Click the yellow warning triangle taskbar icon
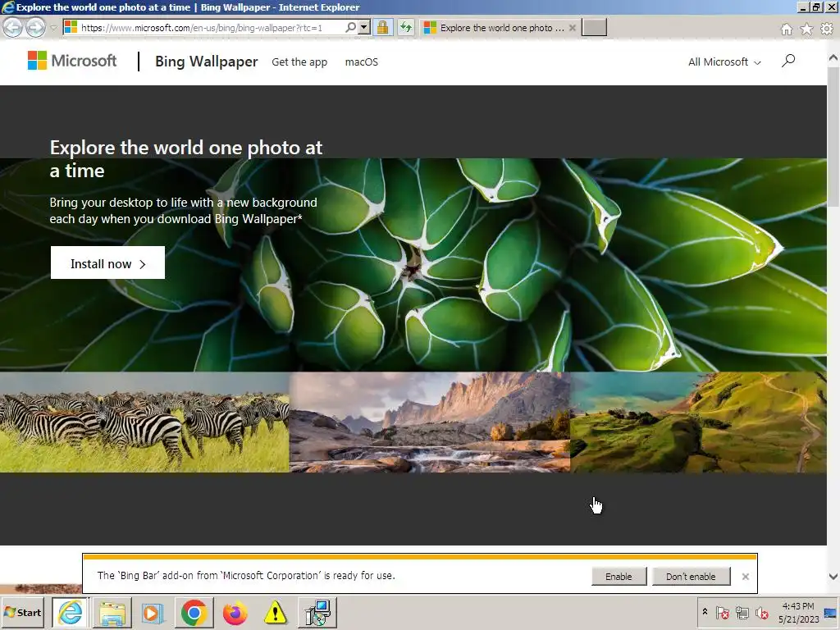840x630 pixels. pos(275,612)
